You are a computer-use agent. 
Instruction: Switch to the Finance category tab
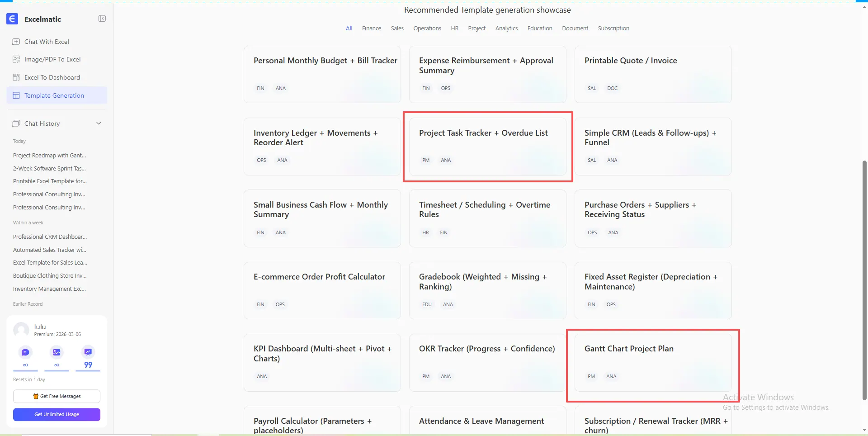pyautogui.click(x=371, y=28)
